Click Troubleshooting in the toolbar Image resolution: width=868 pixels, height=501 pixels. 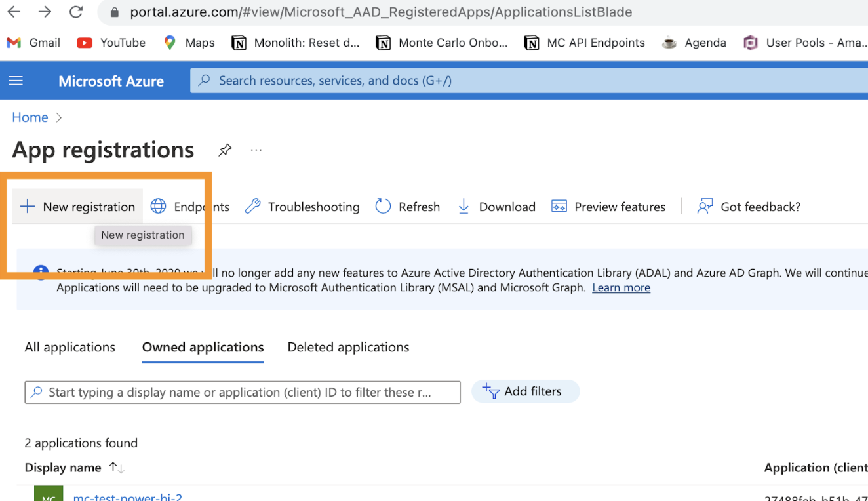pyautogui.click(x=313, y=207)
